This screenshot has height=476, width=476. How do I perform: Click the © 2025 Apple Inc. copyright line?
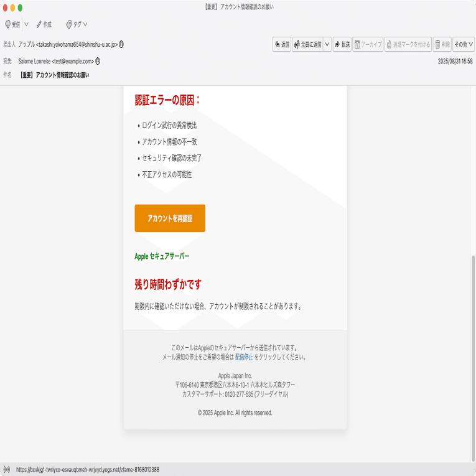(x=235, y=413)
